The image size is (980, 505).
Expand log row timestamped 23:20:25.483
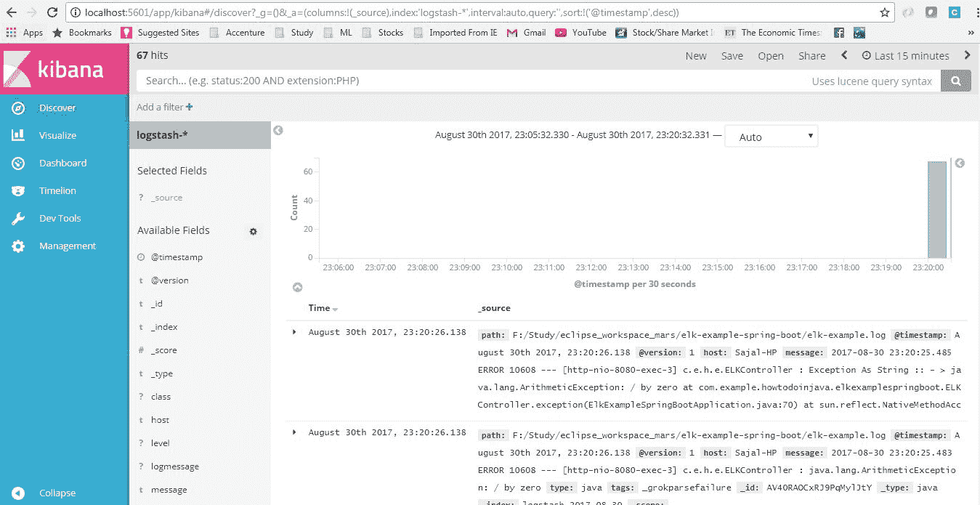pyautogui.click(x=294, y=432)
